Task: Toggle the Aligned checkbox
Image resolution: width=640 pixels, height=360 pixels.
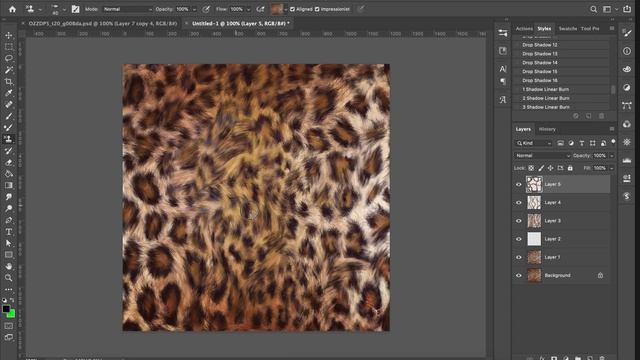Action: 292,9
